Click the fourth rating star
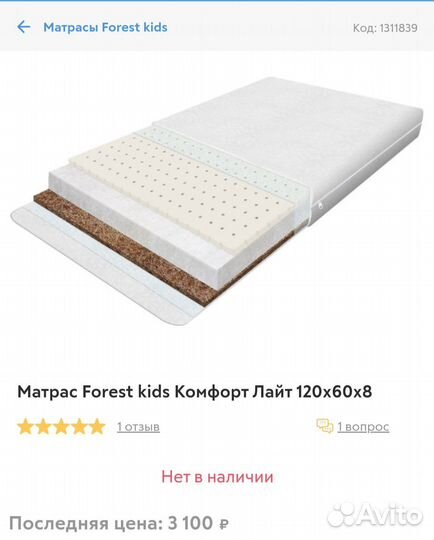The height and width of the screenshot is (540, 434). pos(79,427)
